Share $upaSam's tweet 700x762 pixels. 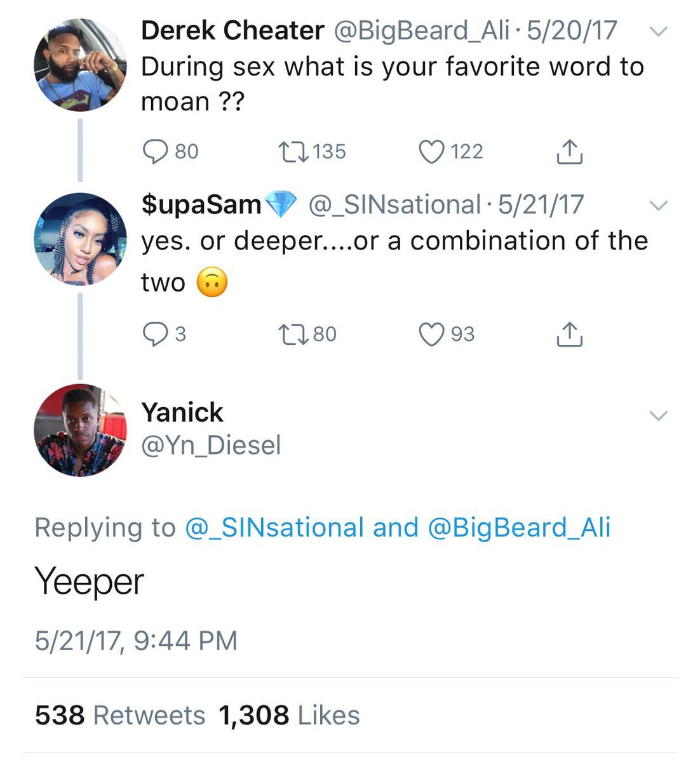(x=569, y=334)
